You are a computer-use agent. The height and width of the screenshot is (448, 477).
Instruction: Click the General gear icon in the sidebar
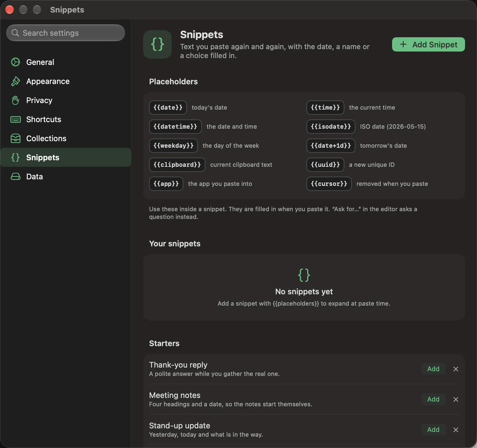pos(16,62)
